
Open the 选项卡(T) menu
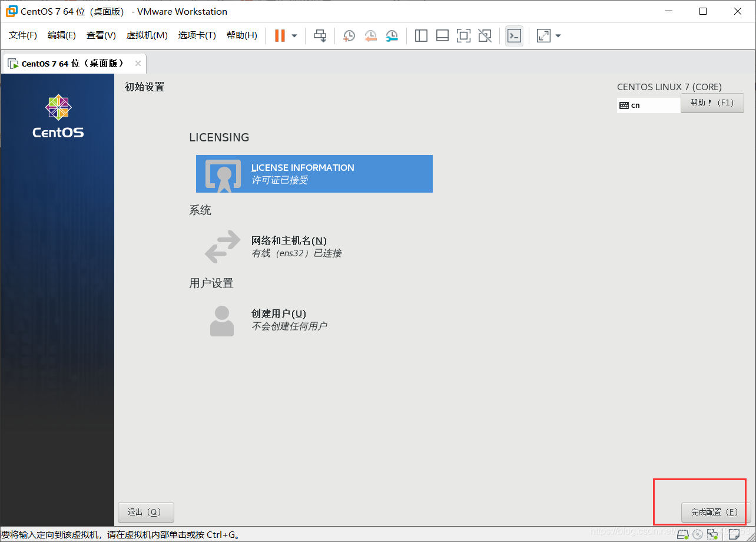[x=197, y=35]
